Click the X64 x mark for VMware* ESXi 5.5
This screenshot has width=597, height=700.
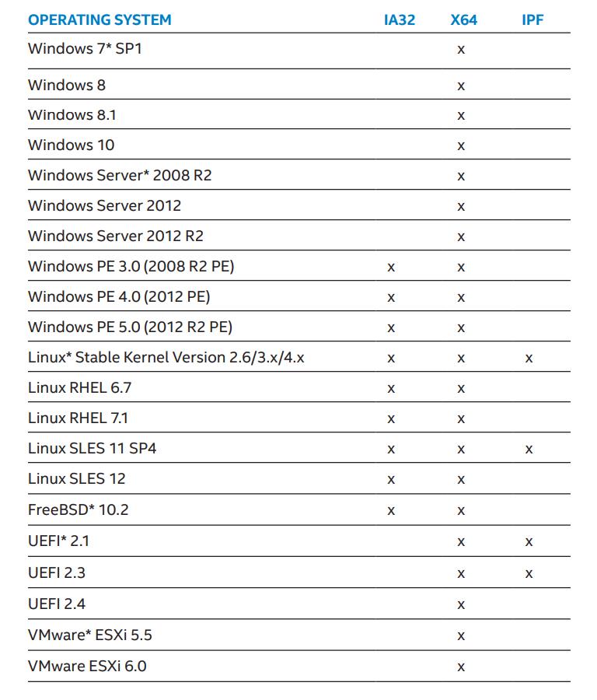(x=461, y=636)
